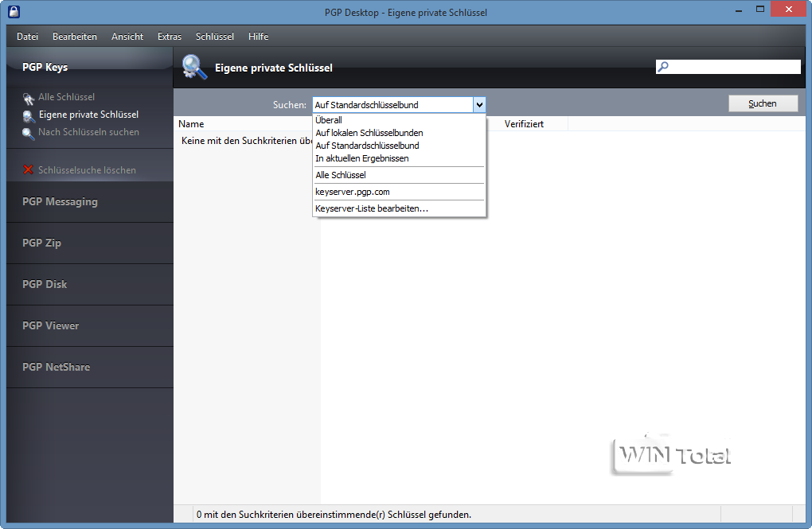Click the Eigene private Schlüssel sidebar icon
The width and height of the screenshot is (812, 529).
(x=29, y=116)
